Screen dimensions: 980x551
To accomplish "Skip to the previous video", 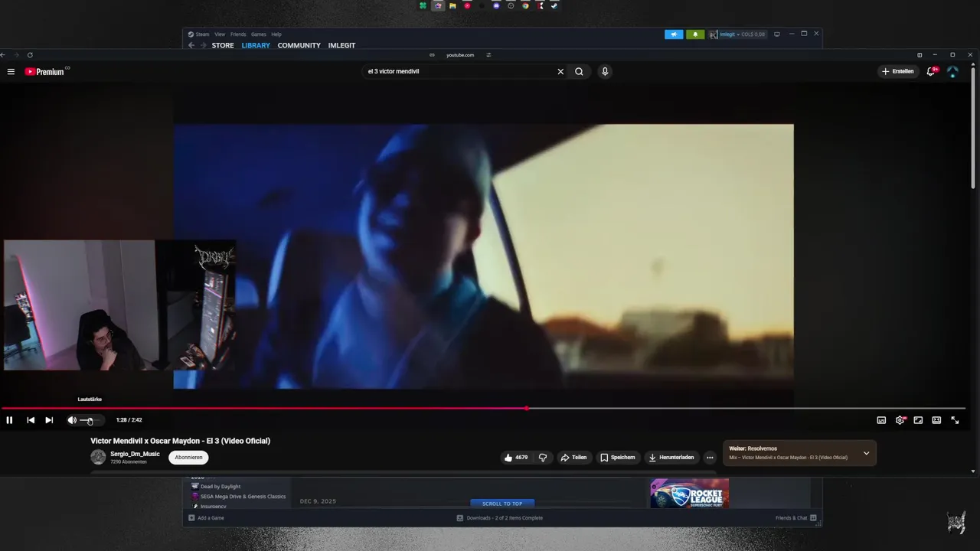I will tap(31, 420).
